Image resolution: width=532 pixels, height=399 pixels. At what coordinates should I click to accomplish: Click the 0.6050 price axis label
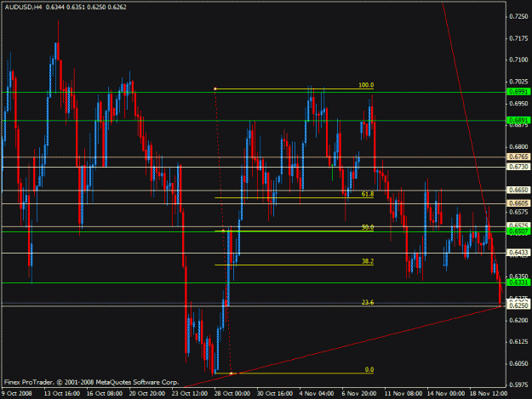pyautogui.click(x=518, y=363)
